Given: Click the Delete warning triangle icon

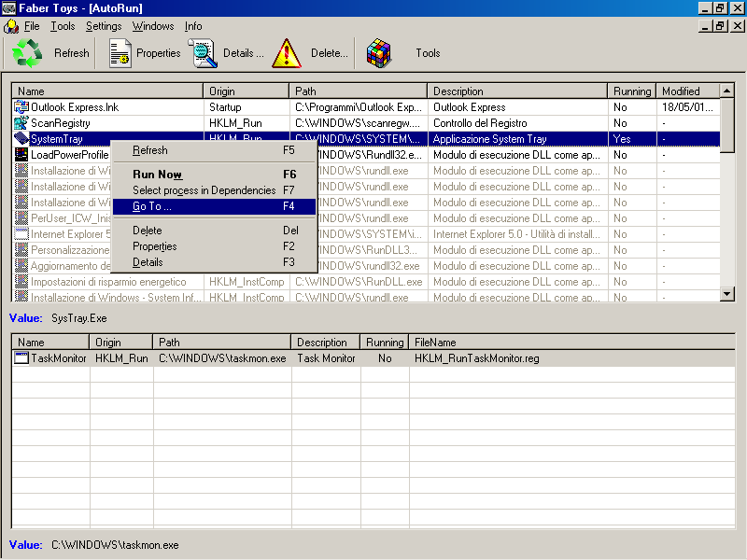Looking at the screenshot, I should point(287,53).
